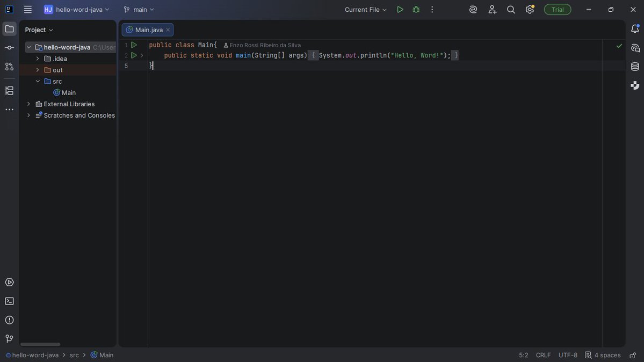Select the Main.java editor tab

coord(148,30)
